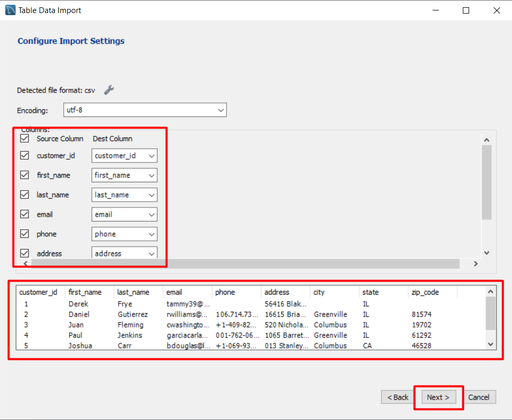Open the first_name destination column dropdown

[x=152, y=175]
